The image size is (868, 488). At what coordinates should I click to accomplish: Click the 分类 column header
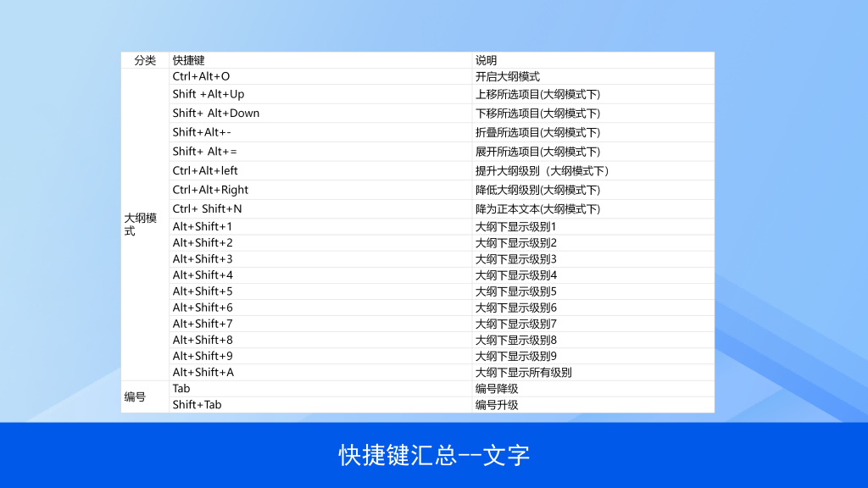(x=145, y=60)
